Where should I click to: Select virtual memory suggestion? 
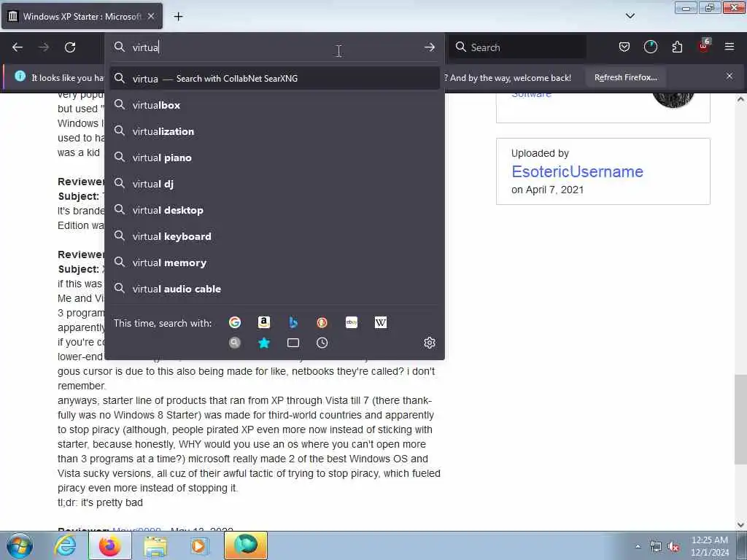tap(275, 262)
